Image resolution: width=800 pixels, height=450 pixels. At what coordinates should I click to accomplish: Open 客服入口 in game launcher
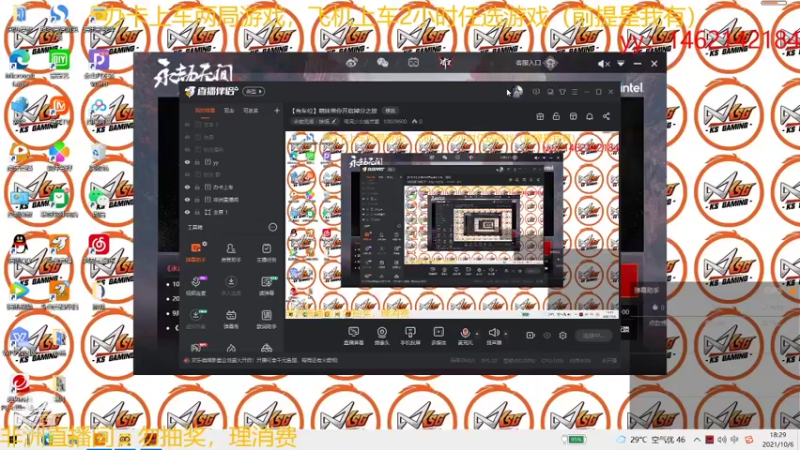click(x=536, y=63)
